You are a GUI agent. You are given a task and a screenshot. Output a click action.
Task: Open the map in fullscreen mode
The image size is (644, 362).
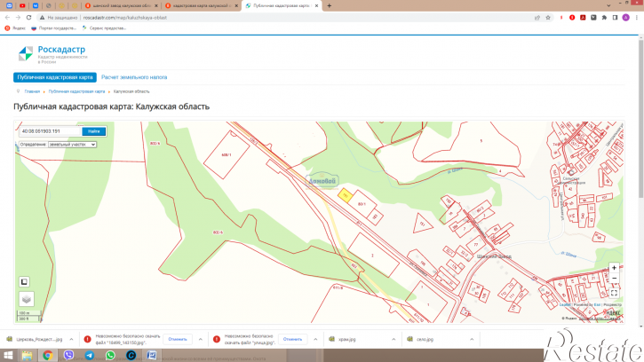point(614,293)
